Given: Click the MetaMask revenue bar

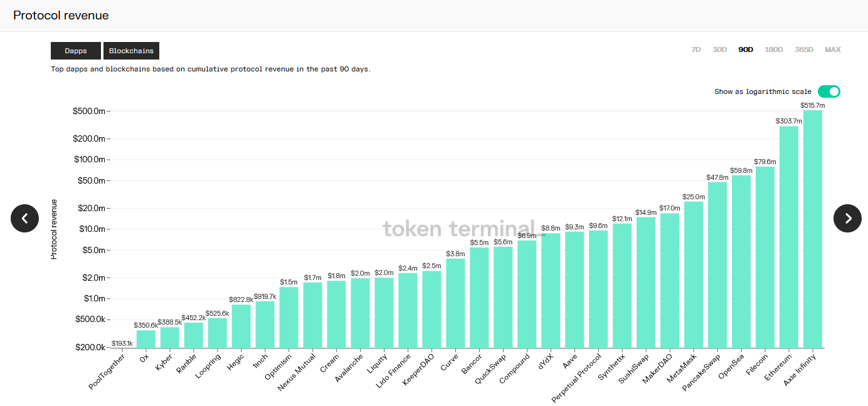Looking at the screenshot, I should coord(693,274).
